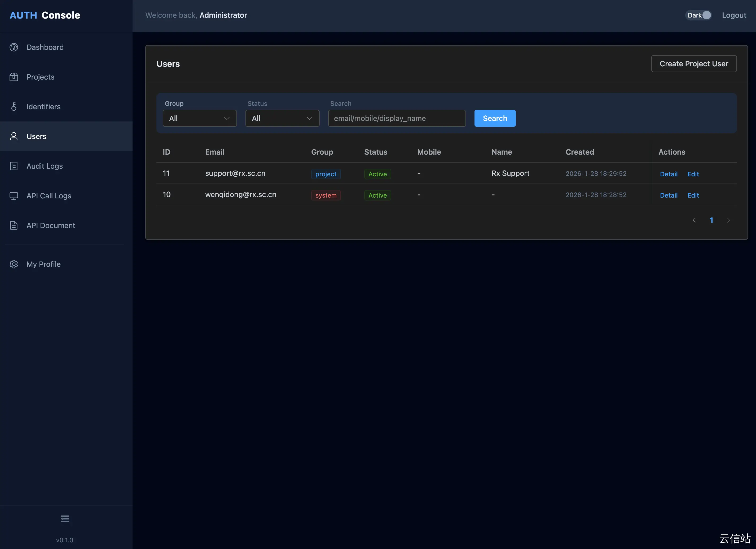Collapse sidebar with the menu fold icon
This screenshot has height=549, width=756.
[65, 519]
